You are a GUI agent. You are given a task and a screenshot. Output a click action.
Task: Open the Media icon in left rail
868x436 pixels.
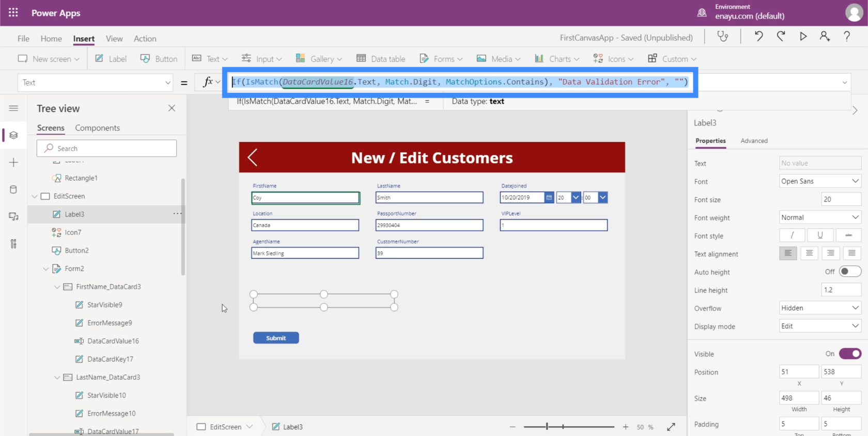[x=13, y=216]
